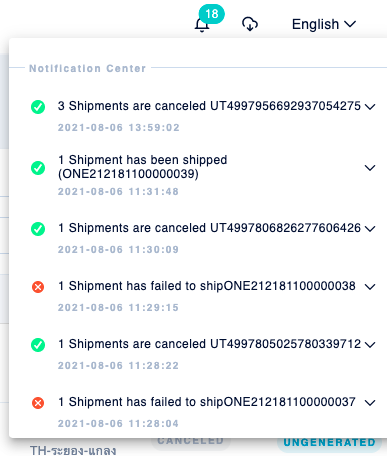Click red error icon for ONE212181100000038
Screen dimensions: 387x456
point(38,287)
